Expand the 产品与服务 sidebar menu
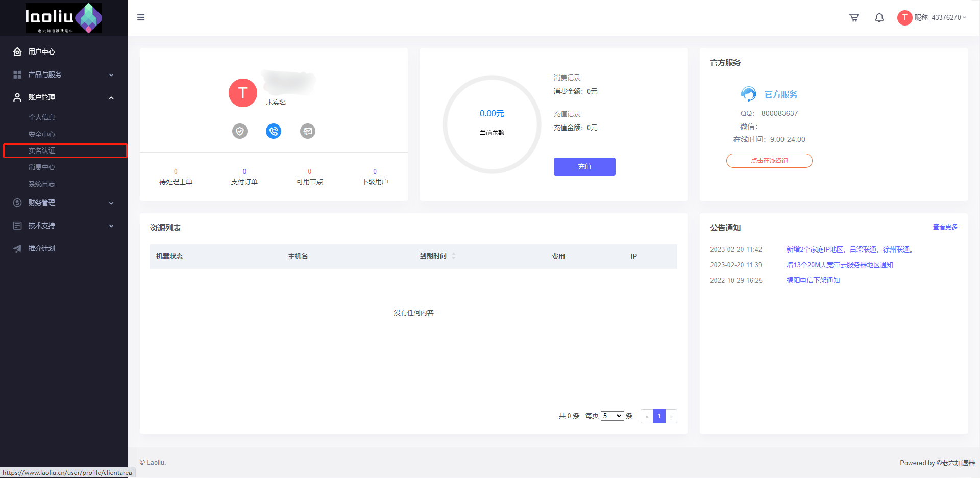Viewport: 980px width, 478px height. point(64,74)
